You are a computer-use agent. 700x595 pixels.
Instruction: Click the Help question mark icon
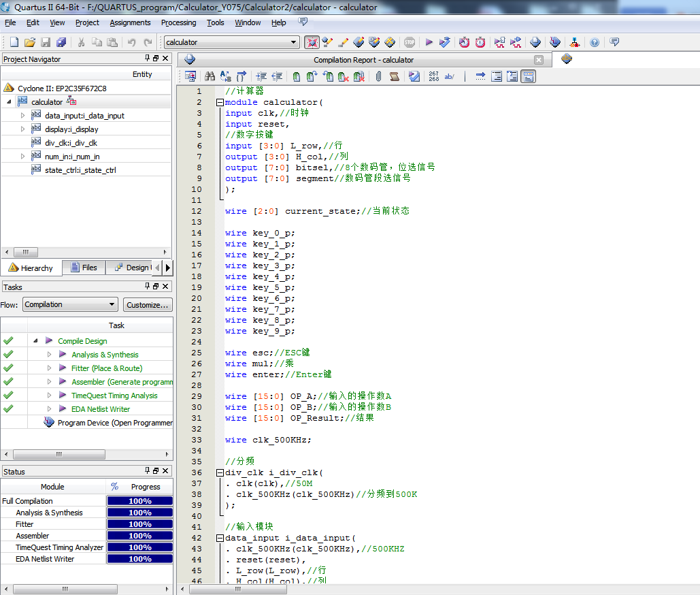pos(595,42)
